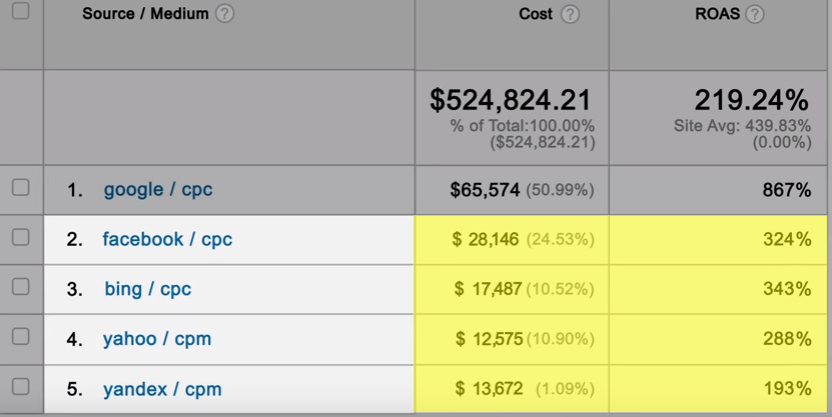The width and height of the screenshot is (832, 417).
Task: Open the Cost column help icon
Action: pos(570,14)
